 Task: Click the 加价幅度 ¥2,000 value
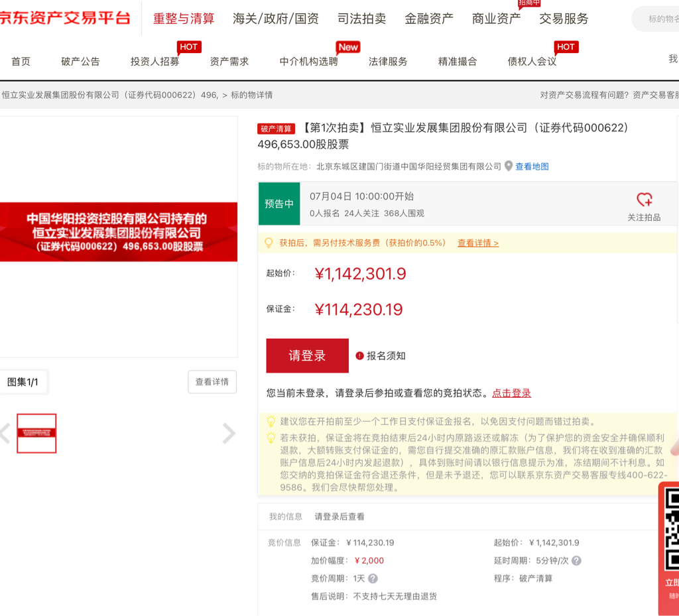click(369, 560)
